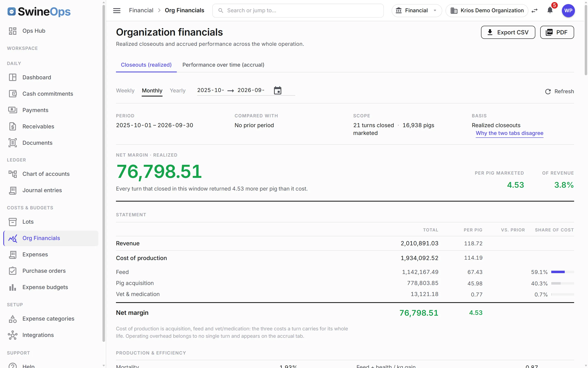Select Org Financials in the sidebar

coord(51,238)
